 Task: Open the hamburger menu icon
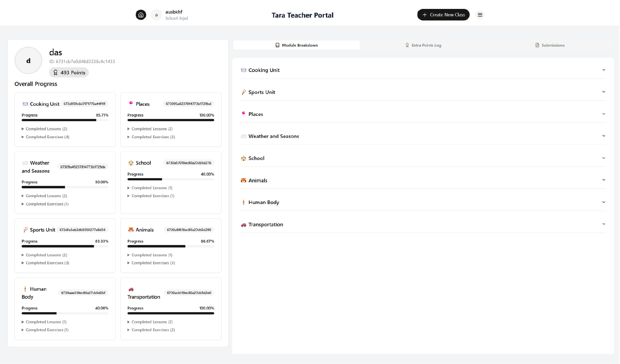coord(480,15)
